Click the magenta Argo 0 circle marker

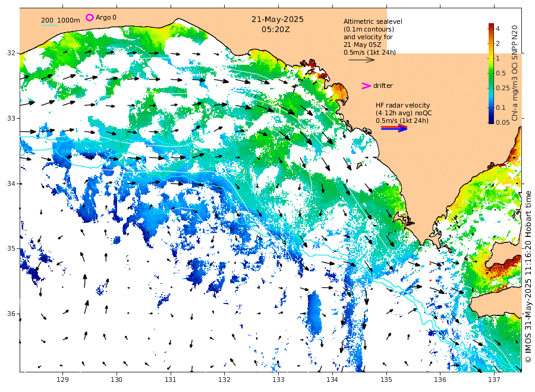click(x=89, y=17)
